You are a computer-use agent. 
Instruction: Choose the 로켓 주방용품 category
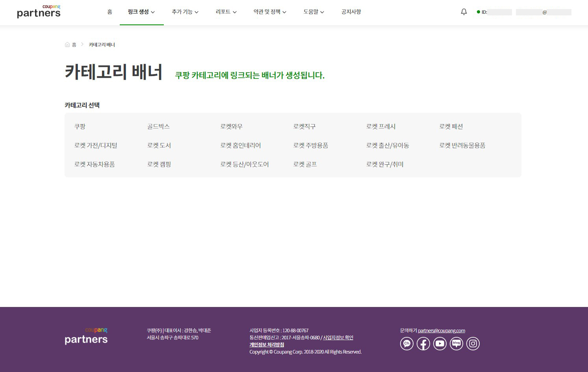click(311, 145)
